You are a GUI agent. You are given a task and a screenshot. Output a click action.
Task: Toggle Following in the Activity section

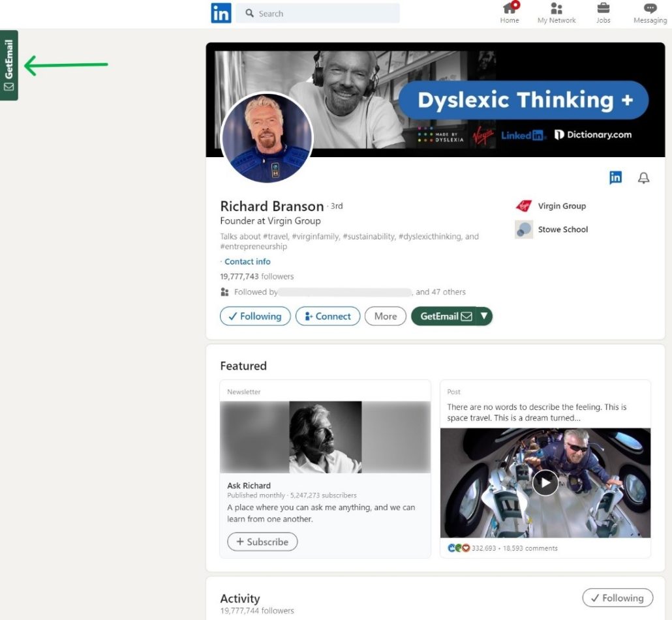click(x=617, y=598)
